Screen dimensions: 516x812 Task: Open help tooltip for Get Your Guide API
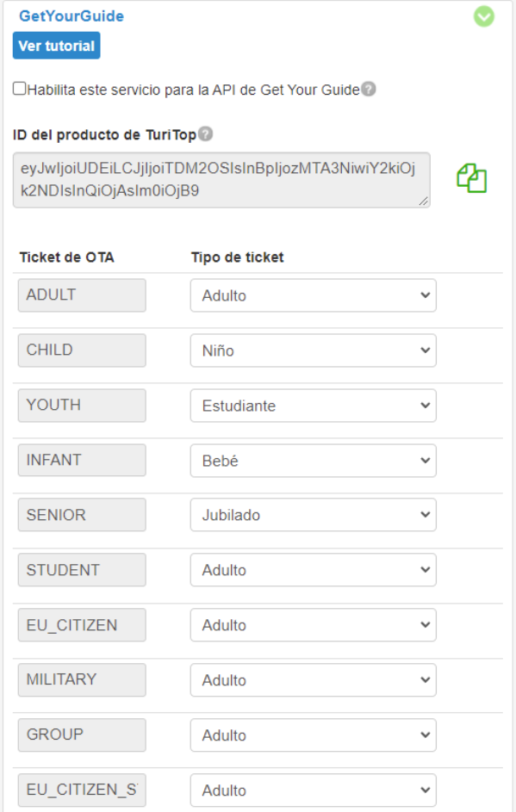pos(369,89)
